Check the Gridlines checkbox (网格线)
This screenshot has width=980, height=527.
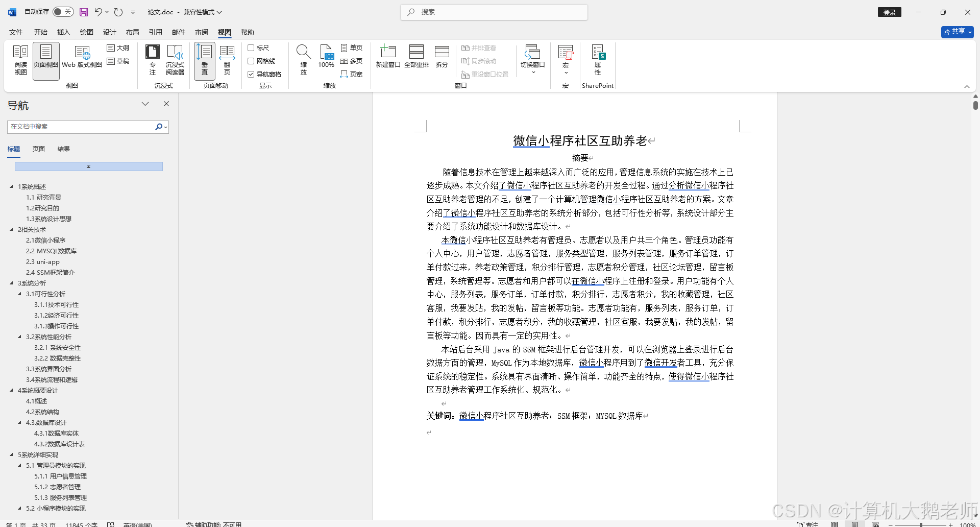point(251,61)
